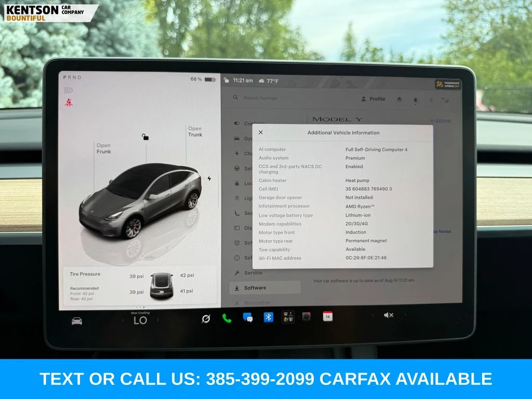Open the notifications bell icon
This screenshot has width=532, height=399.
(415, 100)
